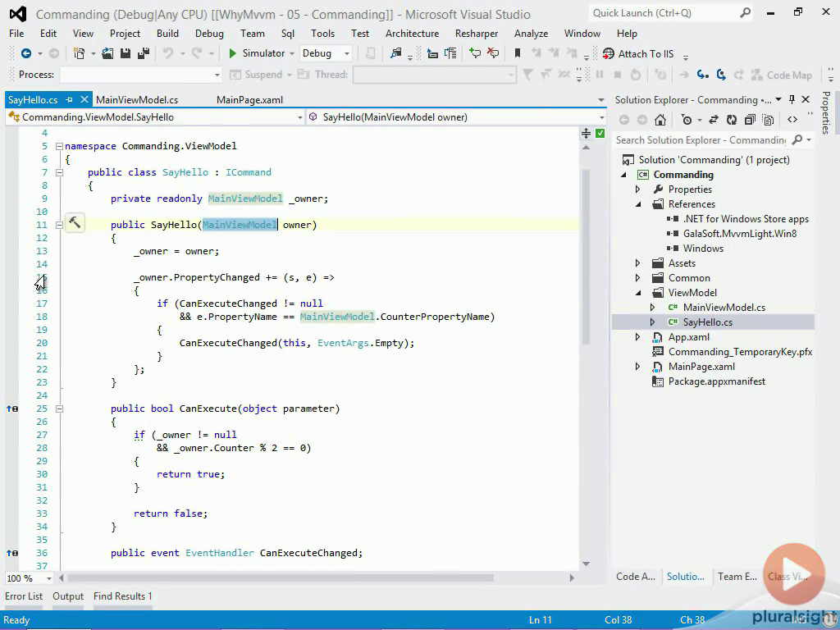
Task: Click the Code Map toolbar button
Action: coord(782,75)
